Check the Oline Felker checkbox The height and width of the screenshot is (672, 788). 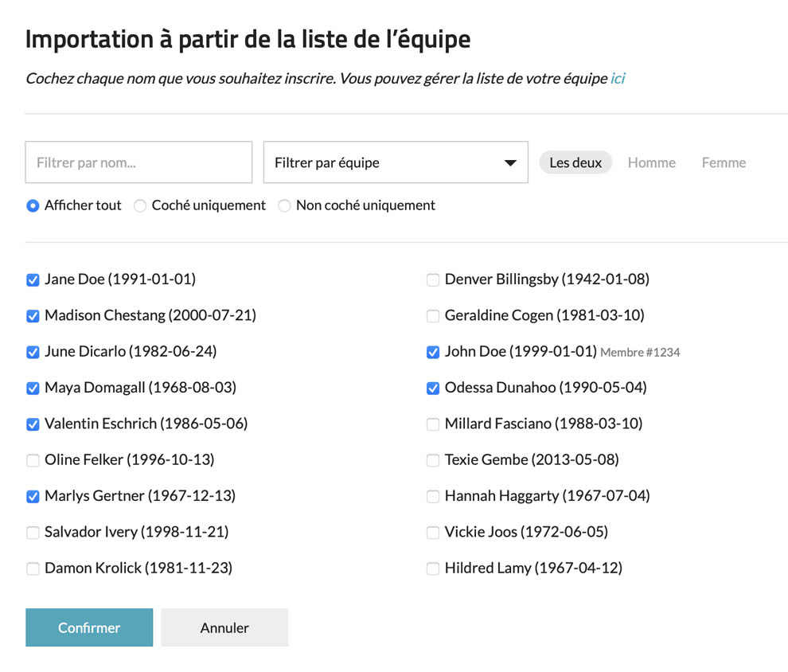(33, 460)
